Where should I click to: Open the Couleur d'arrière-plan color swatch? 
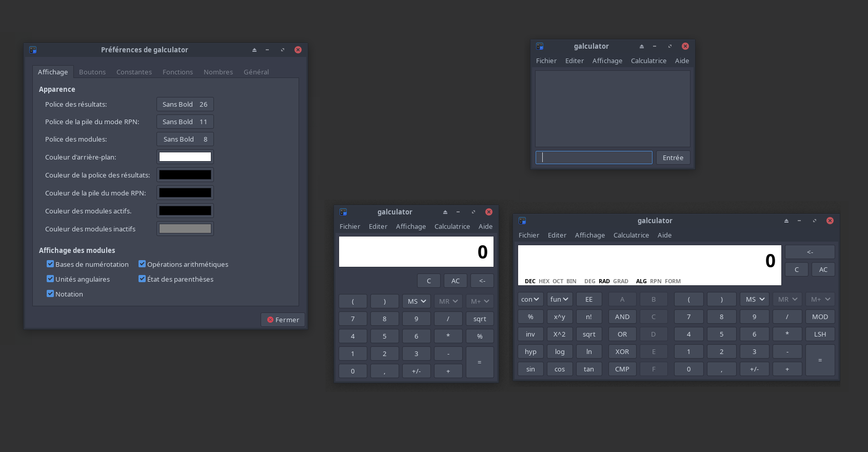185,157
